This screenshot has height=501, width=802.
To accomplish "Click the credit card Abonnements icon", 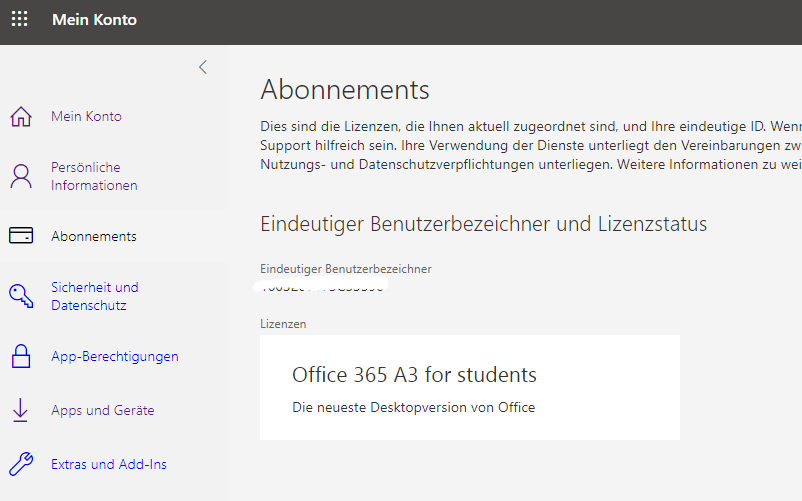I will [x=21, y=236].
